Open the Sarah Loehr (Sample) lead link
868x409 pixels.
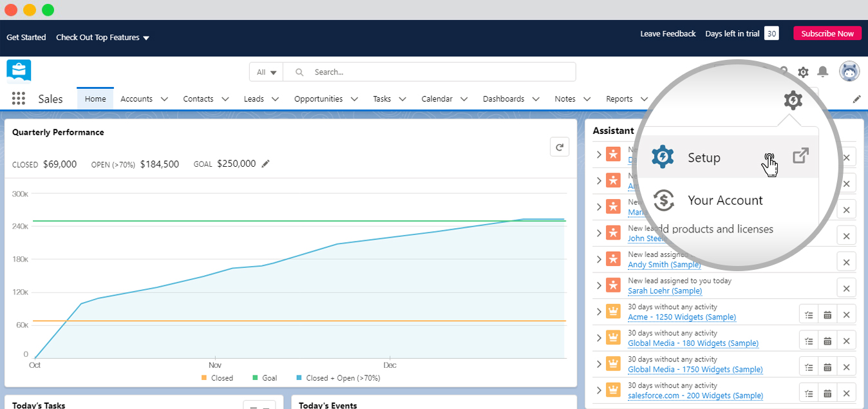(665, 290)
